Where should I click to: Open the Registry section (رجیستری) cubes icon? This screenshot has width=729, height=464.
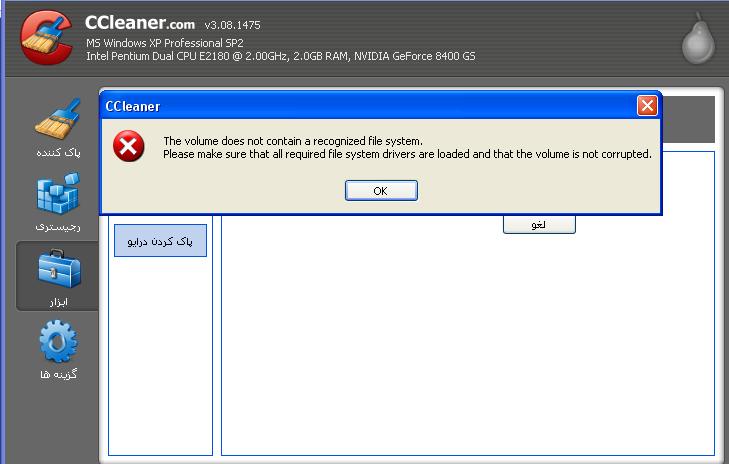[58, 193]
